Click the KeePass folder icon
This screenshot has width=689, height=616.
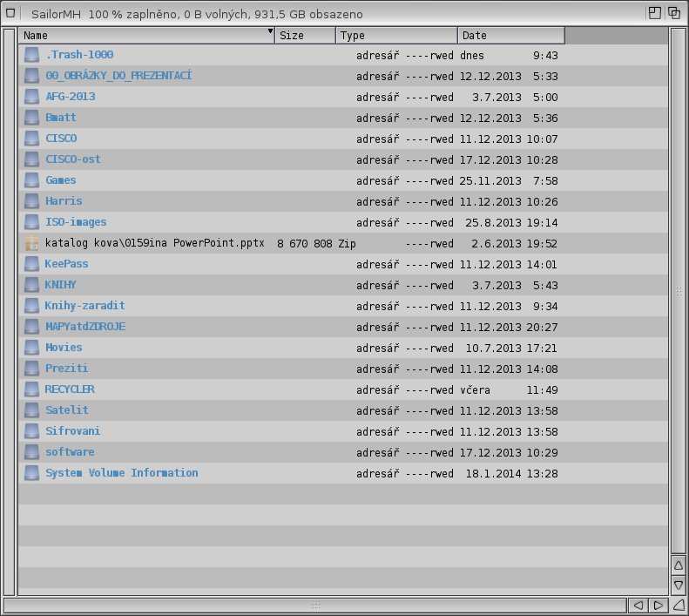(32, 264)
